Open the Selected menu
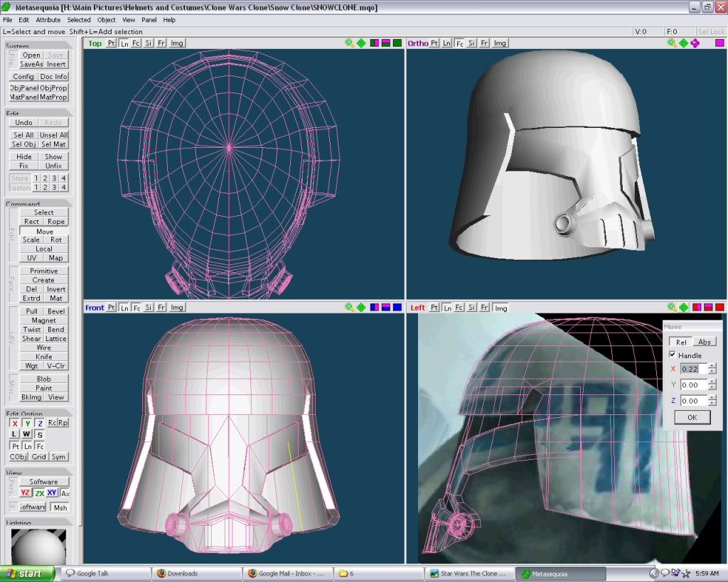728x582 pixels. coord(79,20)
